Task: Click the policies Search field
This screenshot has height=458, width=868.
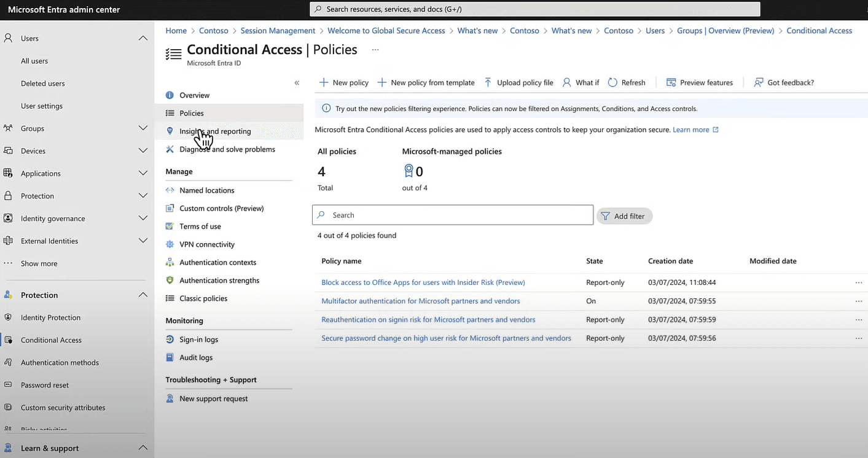Action: coord(453,215)
